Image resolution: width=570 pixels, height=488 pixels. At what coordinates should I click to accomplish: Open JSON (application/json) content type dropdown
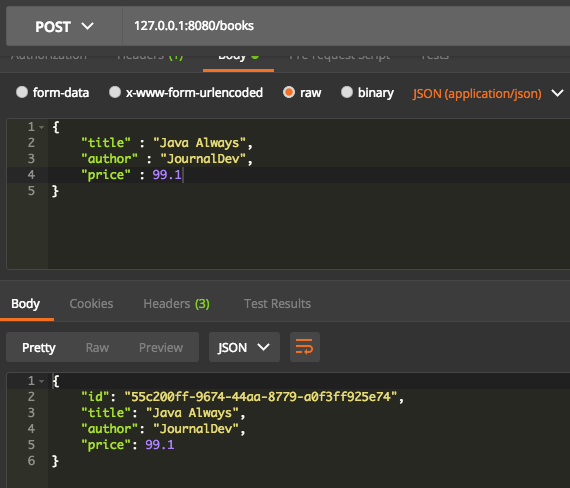(x=488, y=94)
